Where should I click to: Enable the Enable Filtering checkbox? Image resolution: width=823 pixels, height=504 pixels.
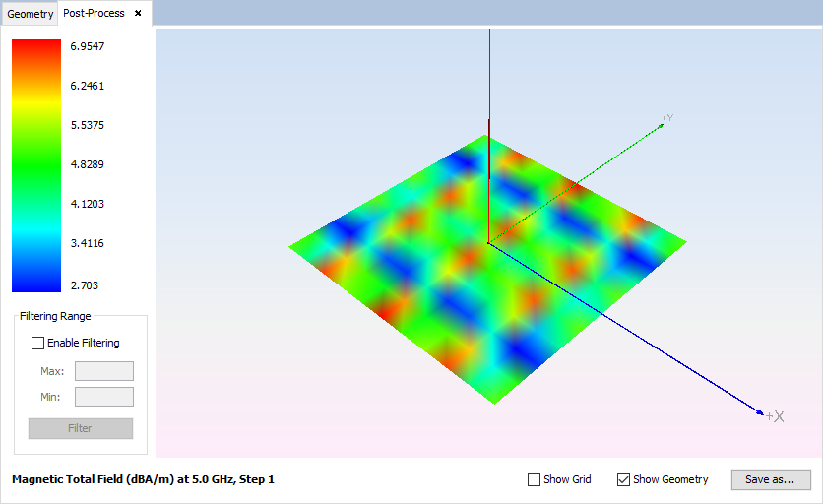pos(38,344)
